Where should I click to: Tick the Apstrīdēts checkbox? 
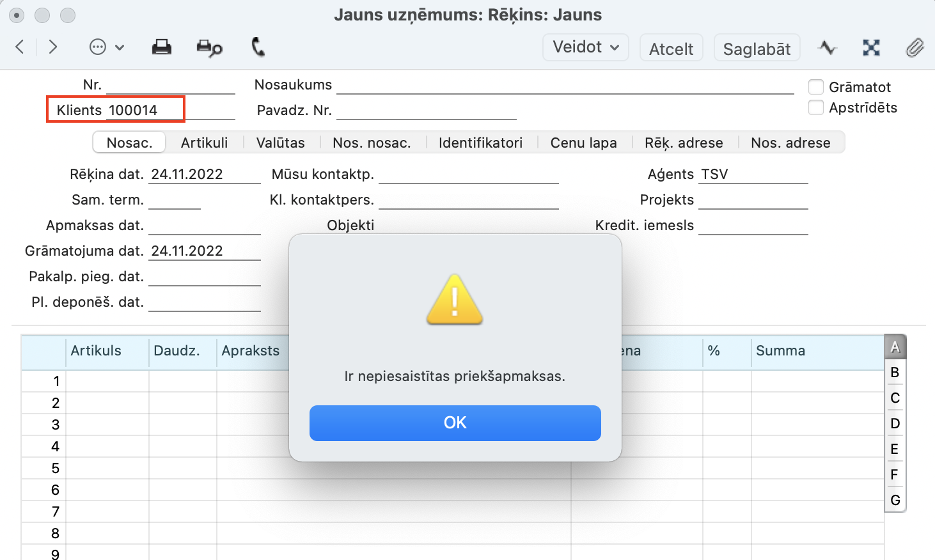point(816,107)
